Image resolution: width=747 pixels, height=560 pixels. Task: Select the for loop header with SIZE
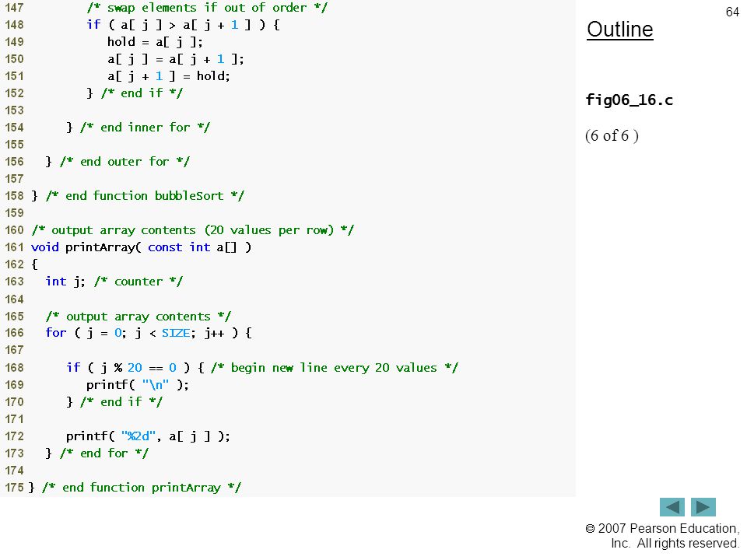tap(149, 333)
